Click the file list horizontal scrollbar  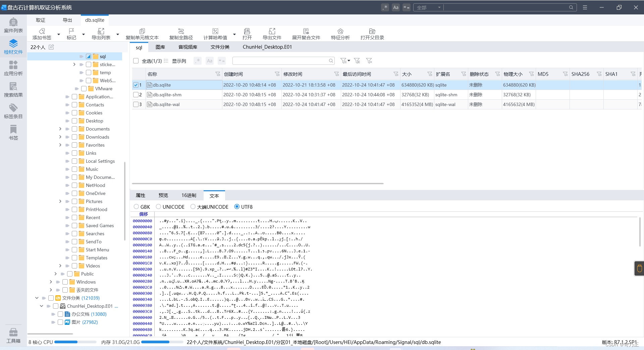tap(258, 184)
